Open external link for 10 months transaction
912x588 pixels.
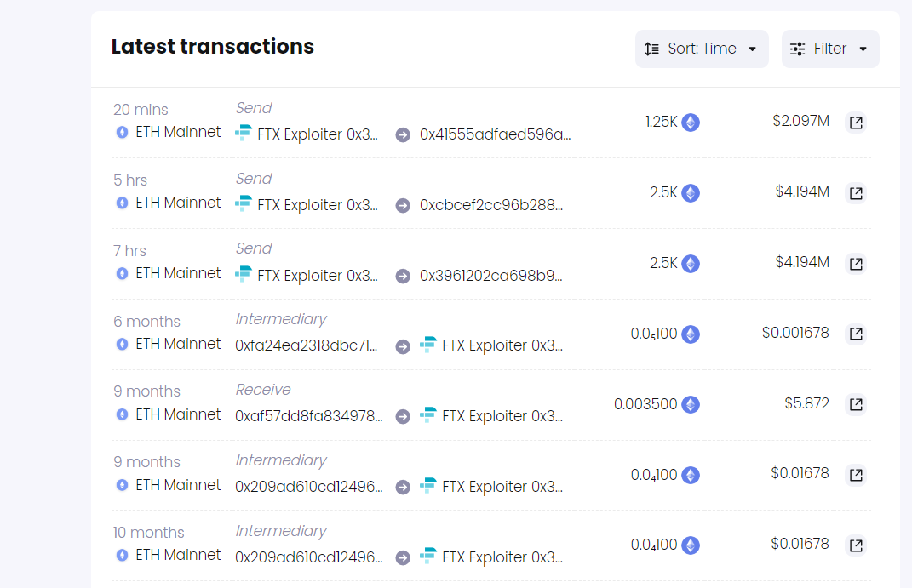(x=856, y=545)
